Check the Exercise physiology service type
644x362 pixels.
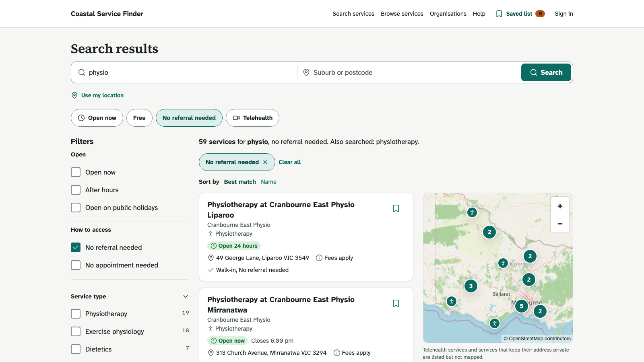76,331
